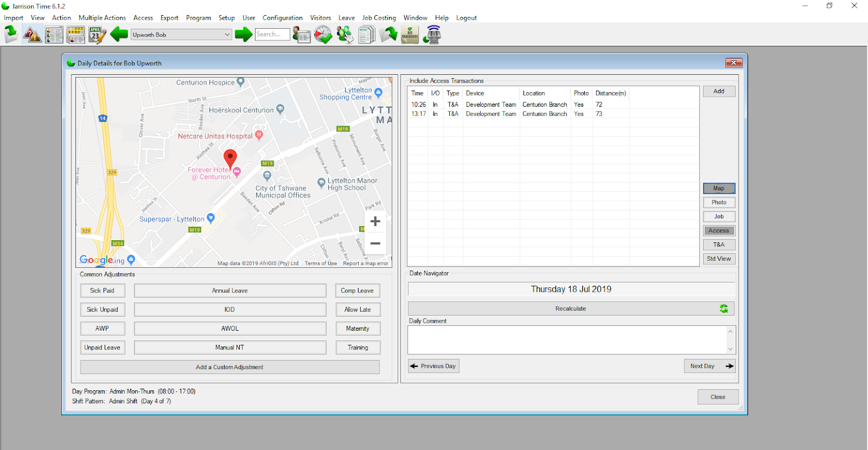Open the reports documents icon
Viewport: 868px width, 450px height.
pos(366,35)
